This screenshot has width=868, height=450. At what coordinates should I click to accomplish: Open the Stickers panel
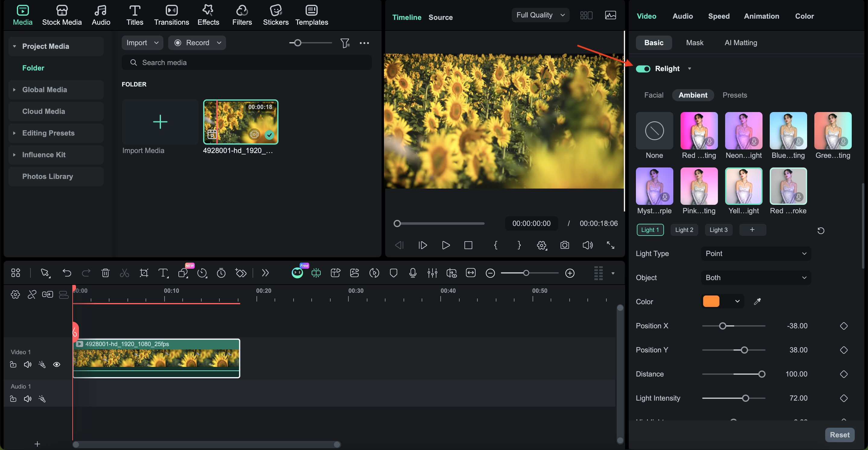click(275, 15)
